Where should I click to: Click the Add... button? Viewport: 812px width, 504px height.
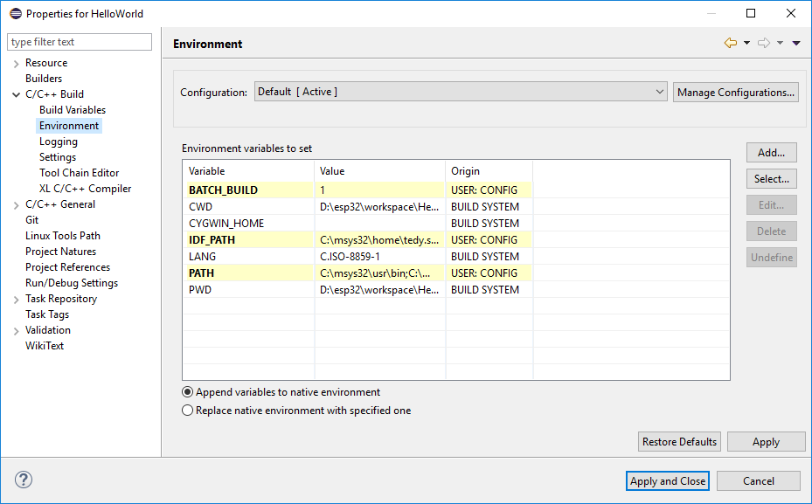point(771,153)
